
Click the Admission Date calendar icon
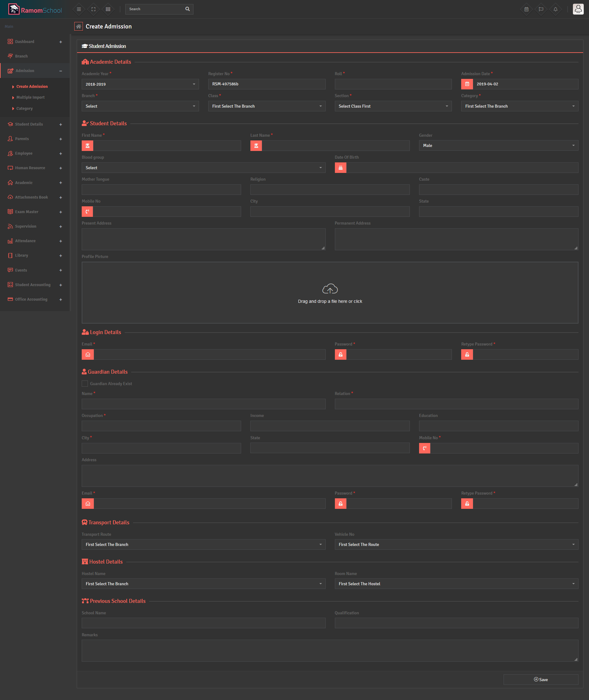click(467, 84)
